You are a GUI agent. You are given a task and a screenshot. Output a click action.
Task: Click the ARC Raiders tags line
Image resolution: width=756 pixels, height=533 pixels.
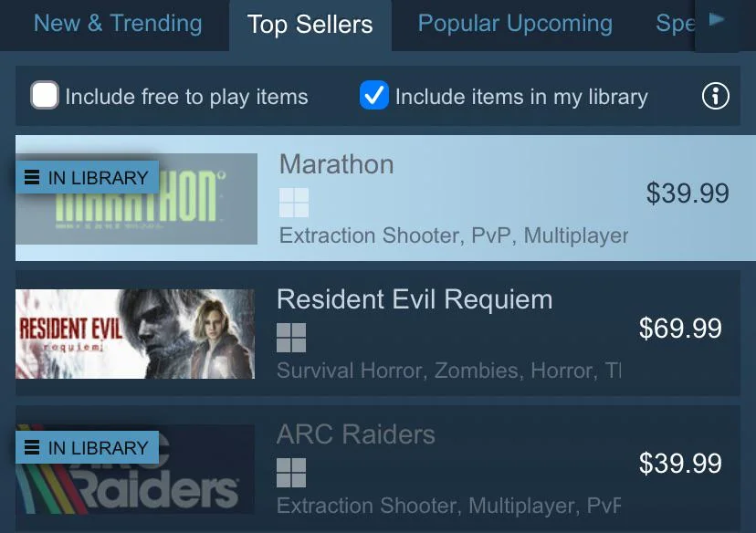coord(448,506)
